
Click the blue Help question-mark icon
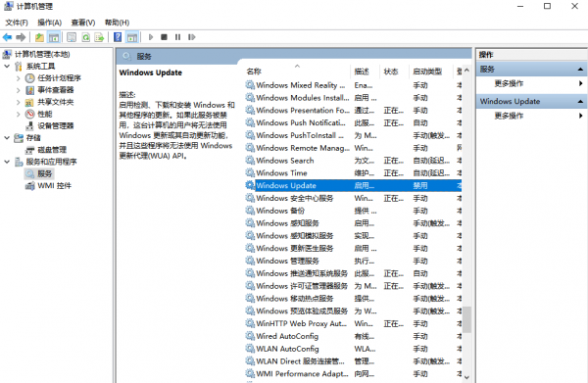point(118,37)
